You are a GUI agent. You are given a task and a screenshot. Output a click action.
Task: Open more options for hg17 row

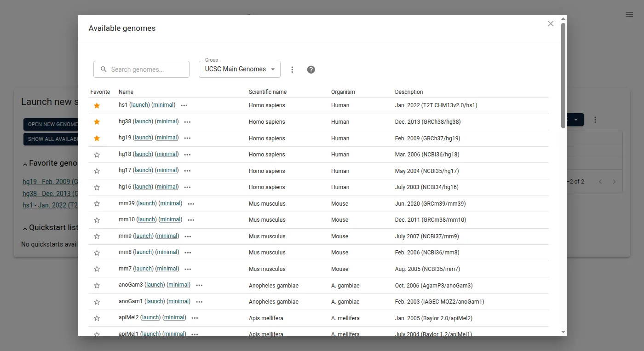click(x=187, y=171)
